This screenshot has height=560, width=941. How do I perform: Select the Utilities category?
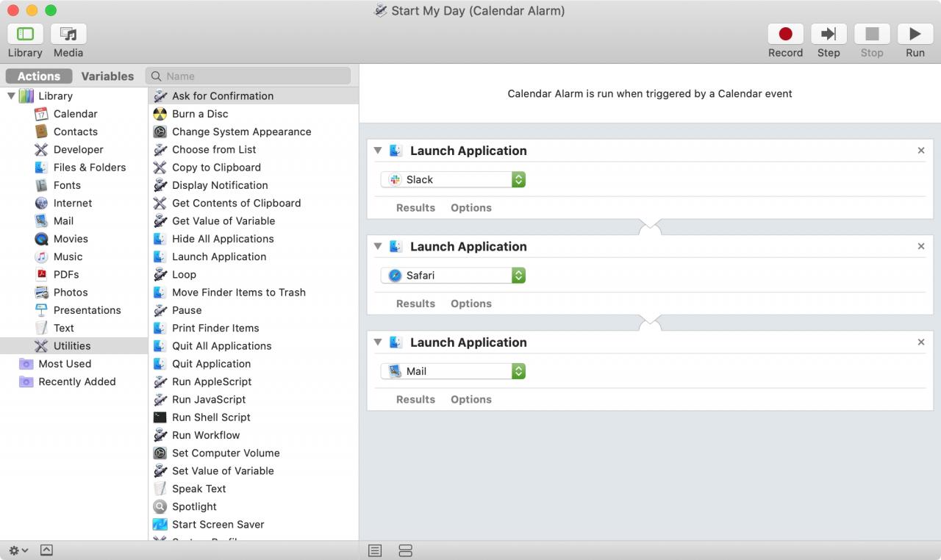pyautogui.click(x=74, y=345)
